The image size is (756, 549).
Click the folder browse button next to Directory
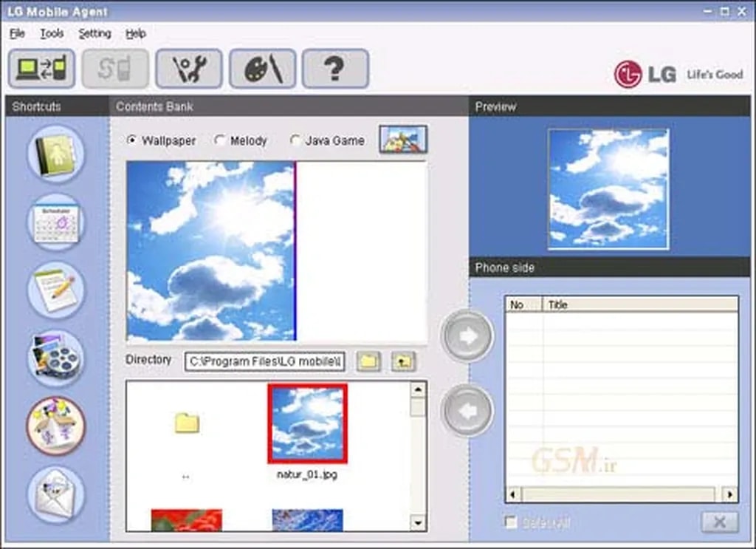[367, 361]
